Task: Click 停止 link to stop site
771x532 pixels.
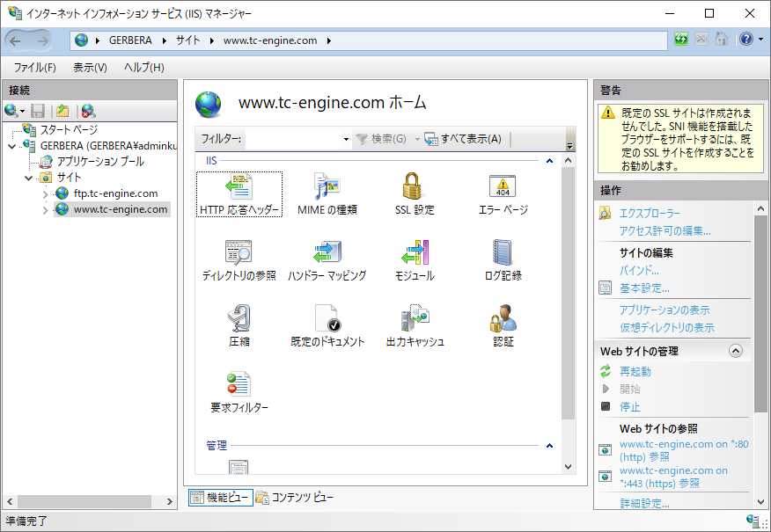Action: coord(630,407)
